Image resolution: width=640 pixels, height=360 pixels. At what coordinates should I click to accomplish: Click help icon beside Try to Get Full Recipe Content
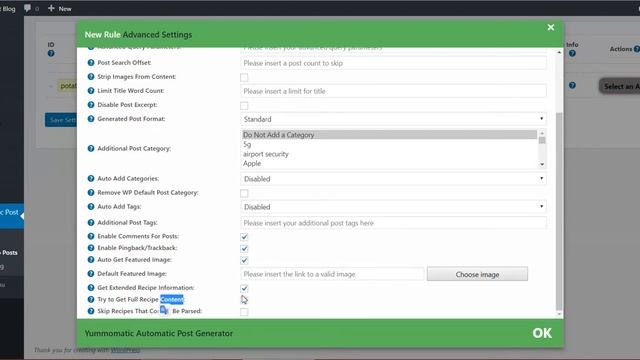pos(91,299)
